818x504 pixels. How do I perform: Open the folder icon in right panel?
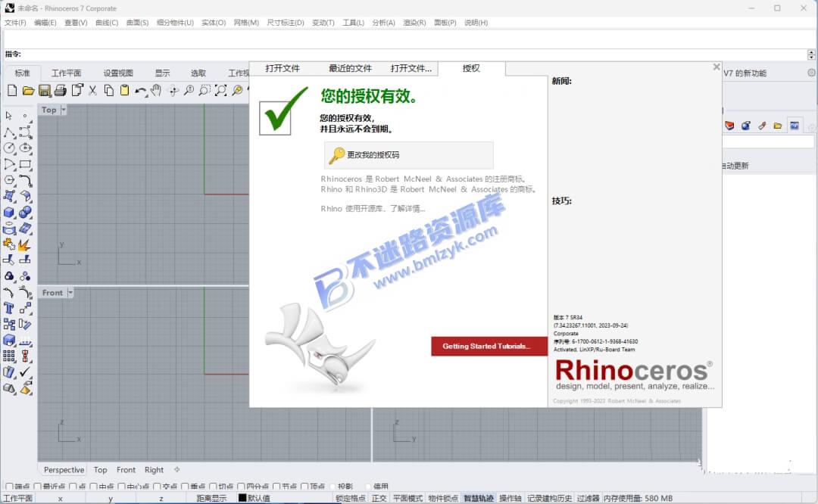pos(778,126)
